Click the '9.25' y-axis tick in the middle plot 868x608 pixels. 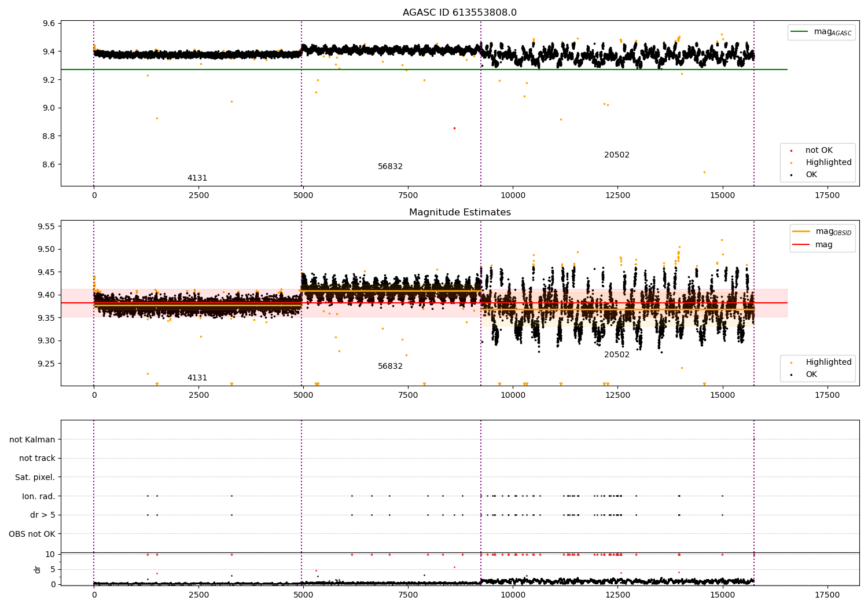(46, 364)
